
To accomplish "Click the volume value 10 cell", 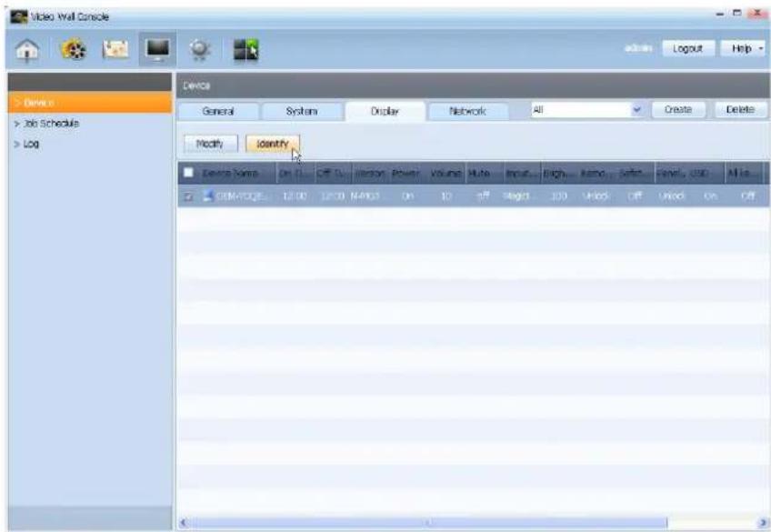I will point(446,196).
